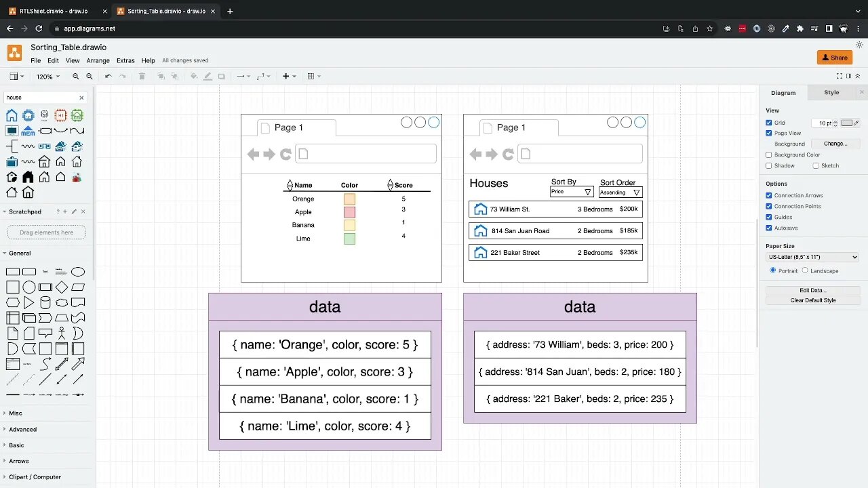The height and width of the screenshot is (488, 868).
Task: Open the Arrange menu
Action: point(98,60)
